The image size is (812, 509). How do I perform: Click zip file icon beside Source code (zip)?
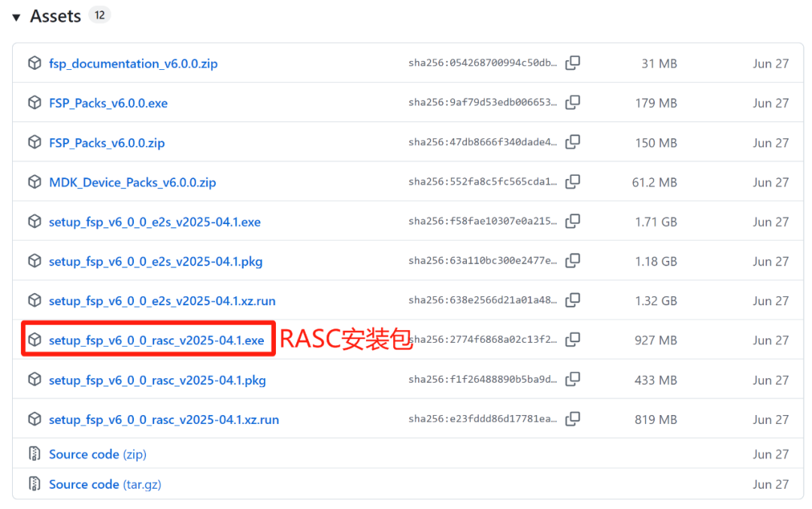[x=34, y=453]
